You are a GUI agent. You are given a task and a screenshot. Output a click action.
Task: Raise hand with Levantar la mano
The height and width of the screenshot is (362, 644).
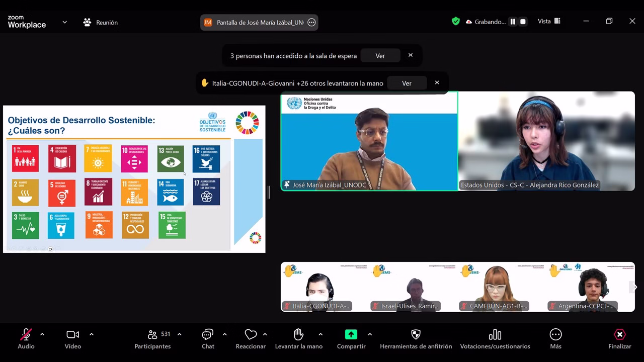298,335
